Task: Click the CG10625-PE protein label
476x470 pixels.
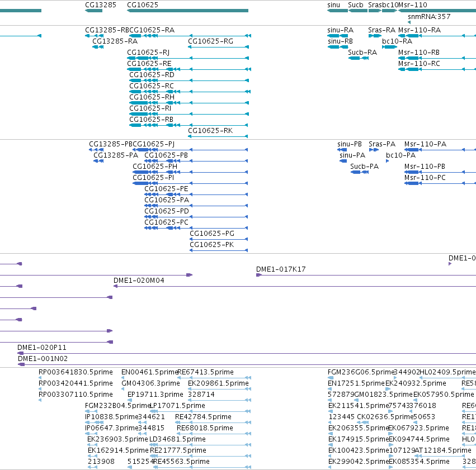Action: (166, 189)
